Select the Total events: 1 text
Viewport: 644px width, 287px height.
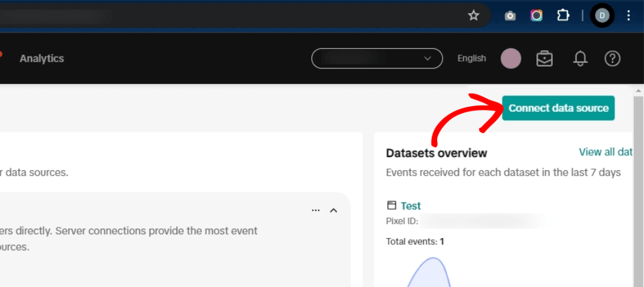pyautogui.click(x=415, y=242)
